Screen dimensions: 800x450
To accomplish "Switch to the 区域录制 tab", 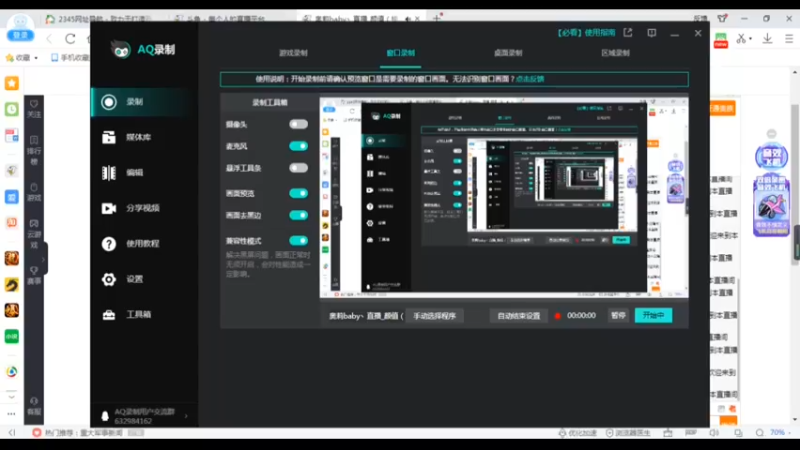I will pos(615,53).
